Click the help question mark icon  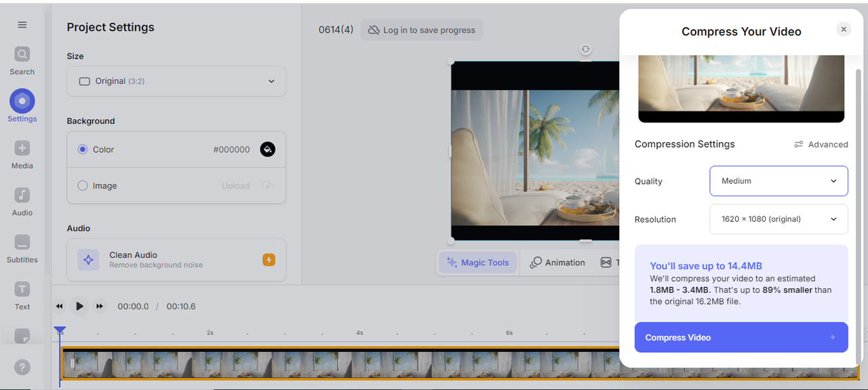[22, 367]
